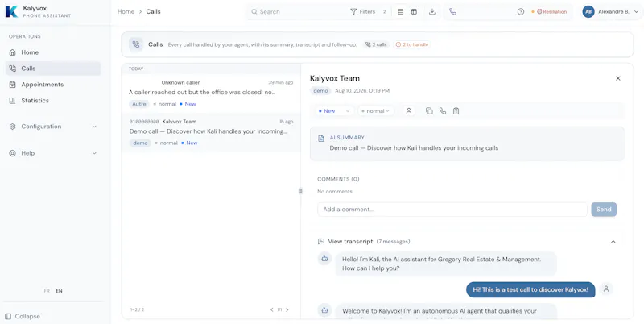Click the 2 to handle badge
Viewport: 644px width, 324px height.
[412, 44]
